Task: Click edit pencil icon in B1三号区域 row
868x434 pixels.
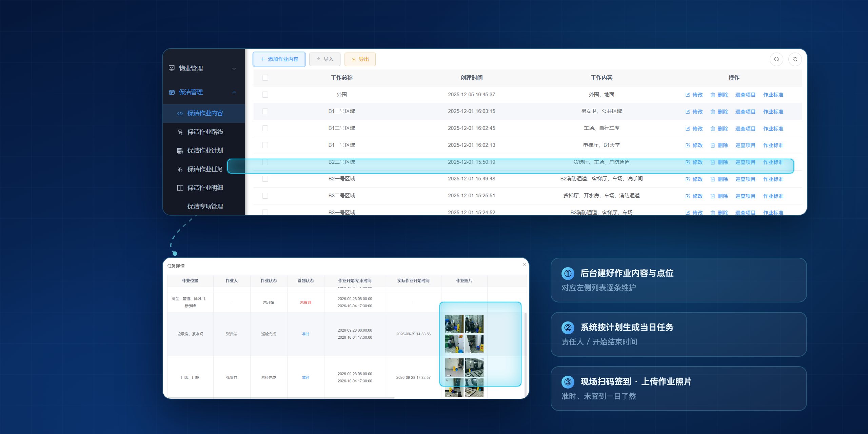Action: (688, 112)
